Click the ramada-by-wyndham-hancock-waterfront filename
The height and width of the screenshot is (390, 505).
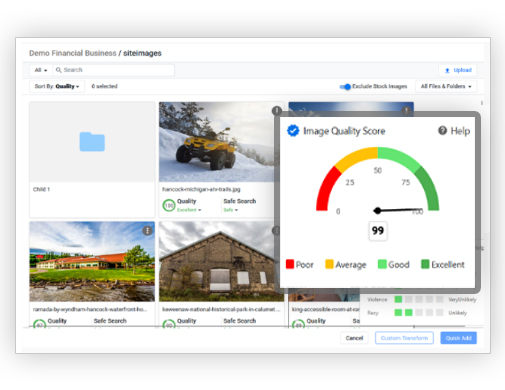coord(89,309)
